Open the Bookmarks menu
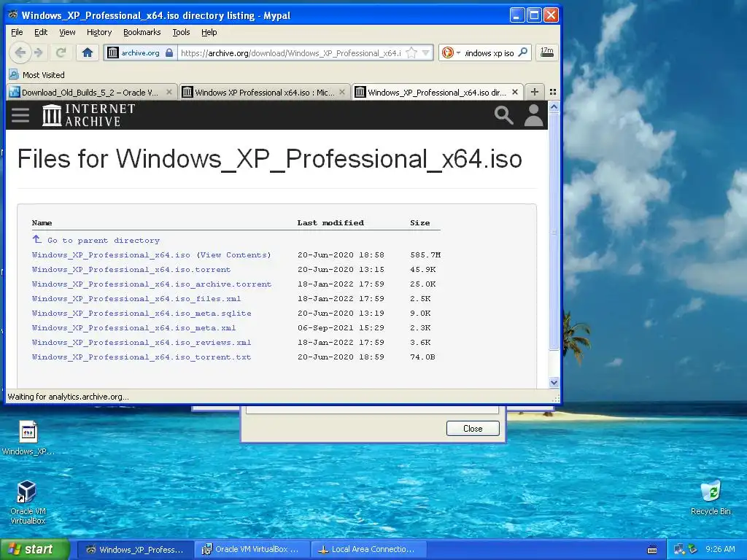This screenshot has height=560, width=747. pyautogui.click(x=142, y=32)
